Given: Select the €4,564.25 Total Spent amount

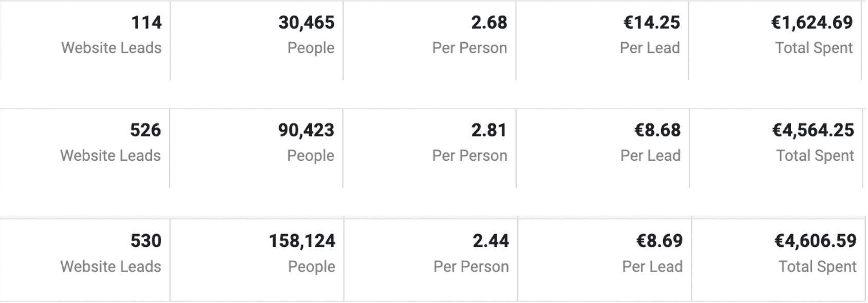Looking at the screenshot, I should (813, 130).
